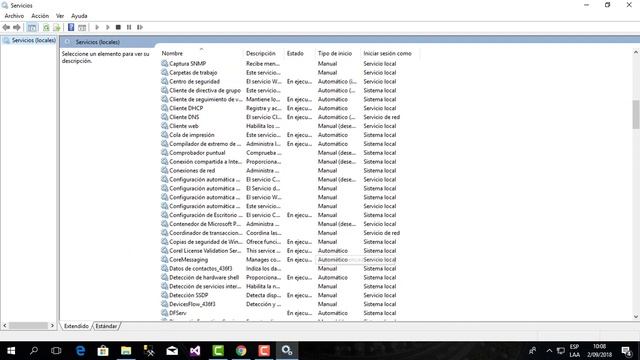The width and height of the screenshot is (640, 360).
Task: Sort by Tipo de inicio column header
Action: coord(335,53)
